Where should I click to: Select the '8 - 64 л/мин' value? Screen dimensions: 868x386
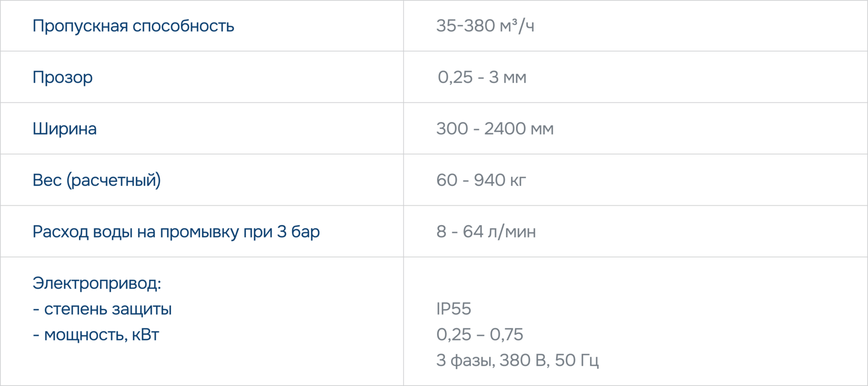486,232
